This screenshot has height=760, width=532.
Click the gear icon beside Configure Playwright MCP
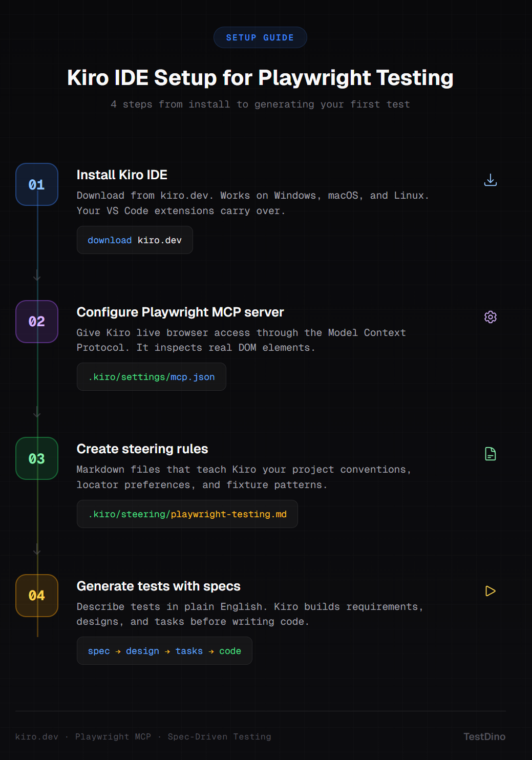[x=491, y=317]
